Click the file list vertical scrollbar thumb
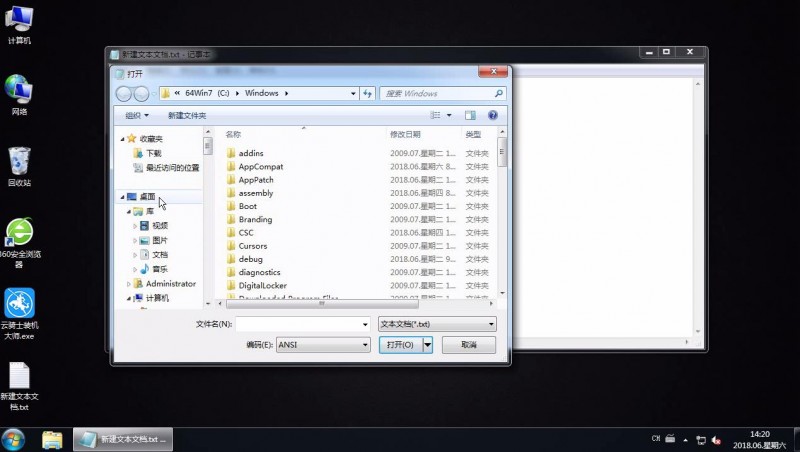 (502, 152)
